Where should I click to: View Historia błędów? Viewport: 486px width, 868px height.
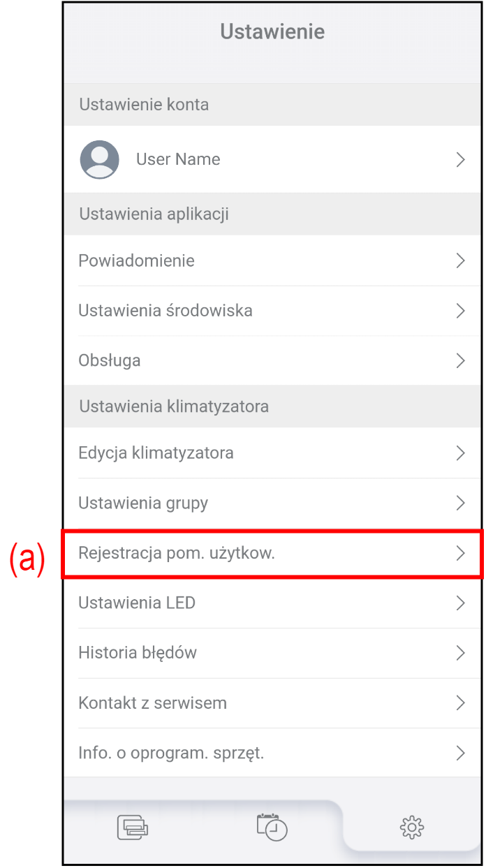(x=138, y=653)
